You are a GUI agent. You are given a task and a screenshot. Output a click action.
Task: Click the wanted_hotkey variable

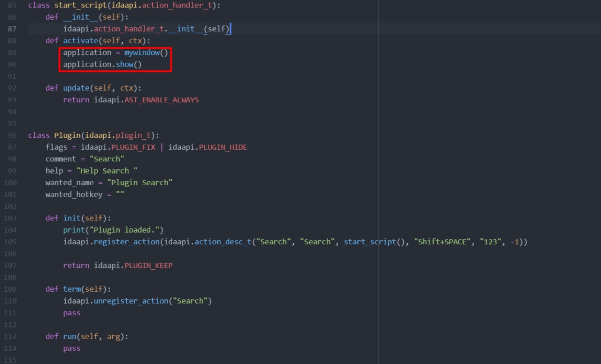74,194
